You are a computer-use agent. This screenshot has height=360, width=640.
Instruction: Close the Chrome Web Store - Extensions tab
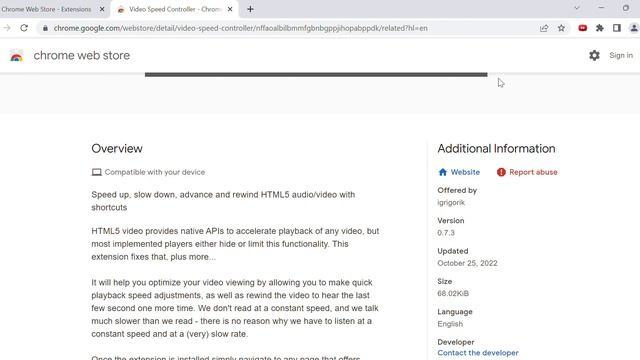click(x=102, y=9)
